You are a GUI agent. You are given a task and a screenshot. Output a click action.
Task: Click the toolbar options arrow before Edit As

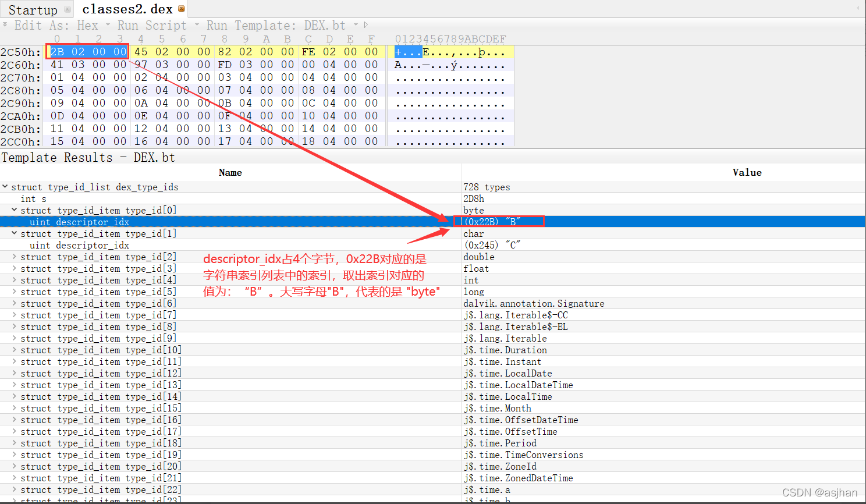click(x=5, y=24)
